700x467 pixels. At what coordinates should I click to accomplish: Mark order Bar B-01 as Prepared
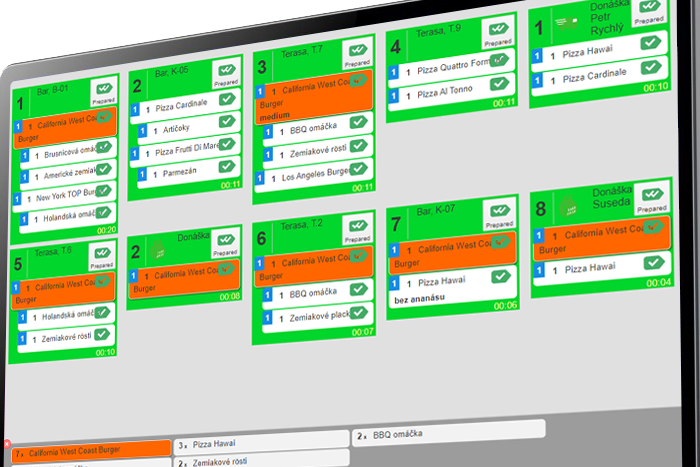[102, 93]
